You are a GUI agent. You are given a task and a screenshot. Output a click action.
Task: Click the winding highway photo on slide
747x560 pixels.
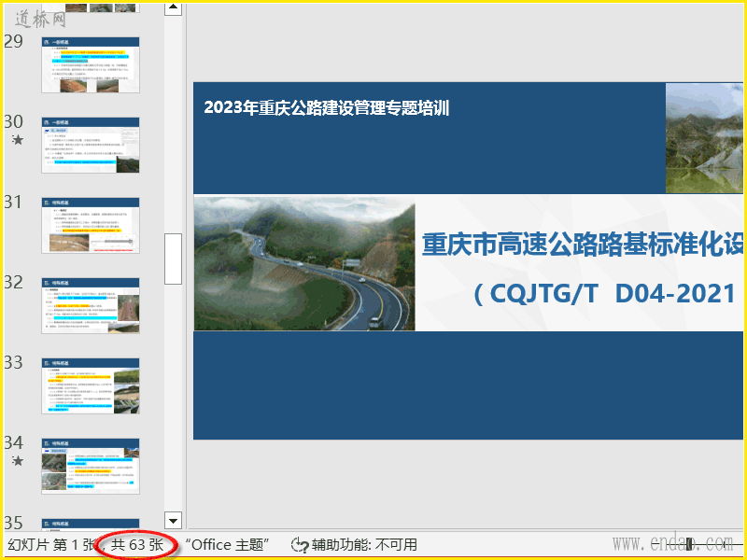304,263
